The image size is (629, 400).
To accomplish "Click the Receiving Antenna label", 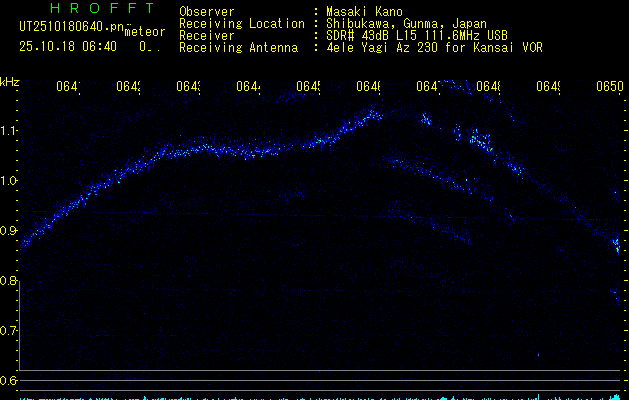I will coord(238,48).
